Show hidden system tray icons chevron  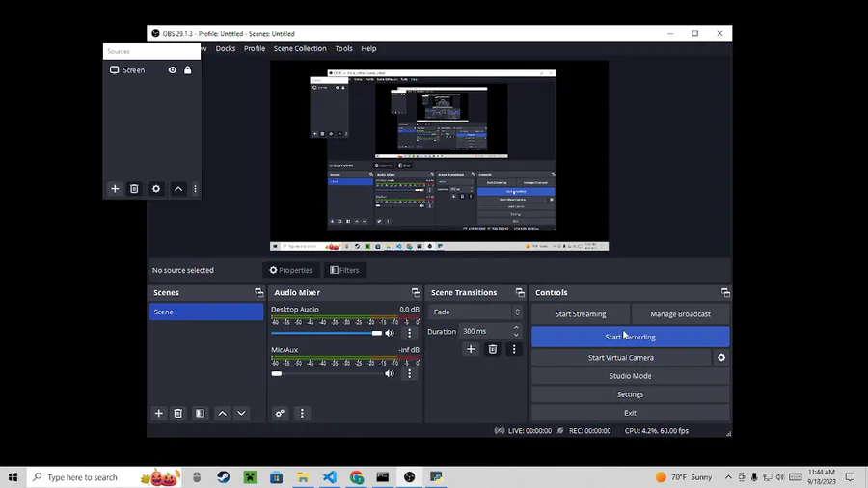coord(728,477)
